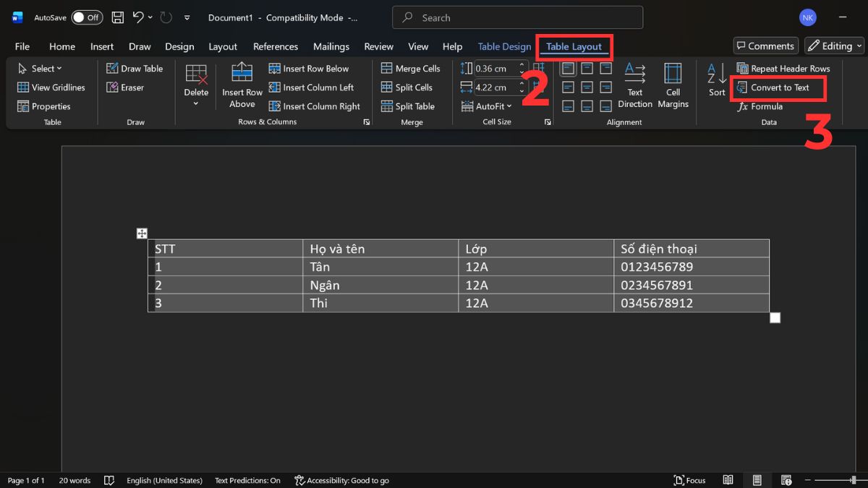The image size is (868, 488).
Task: Open the Sort dialog
Action: tap(717, 80)
